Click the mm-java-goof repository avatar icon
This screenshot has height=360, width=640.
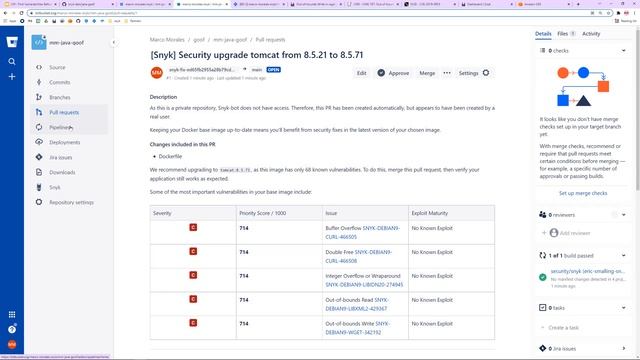39,42
